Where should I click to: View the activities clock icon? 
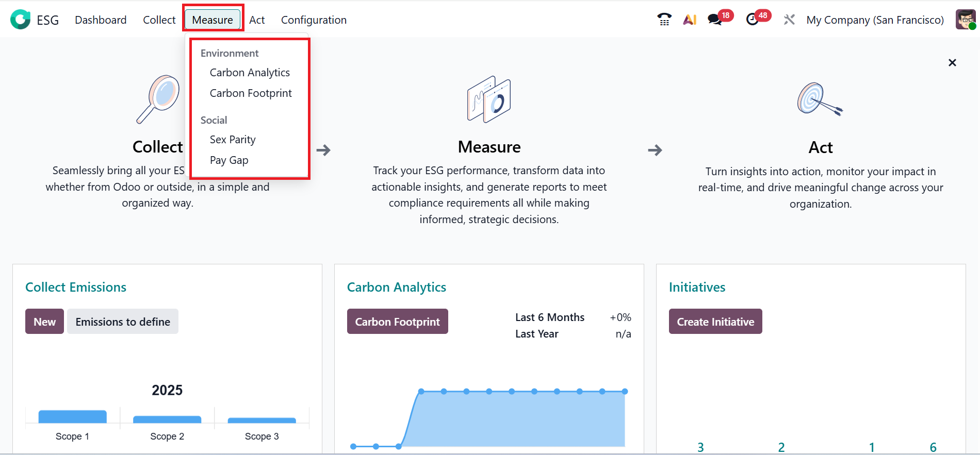click(753, 20)
